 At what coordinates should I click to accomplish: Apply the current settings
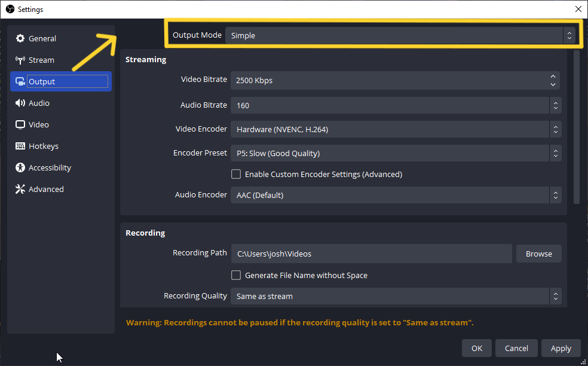(x=561, y=348)
